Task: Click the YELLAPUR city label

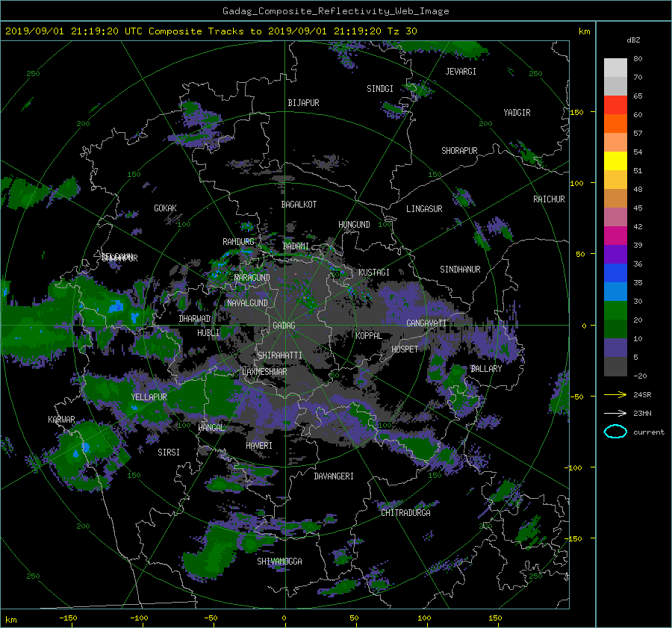Action: point(149,397)
